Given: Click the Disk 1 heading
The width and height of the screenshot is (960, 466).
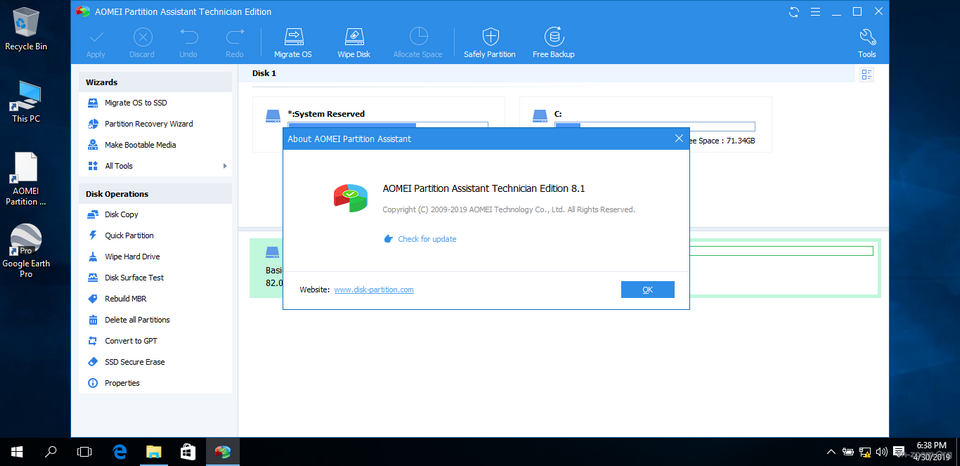Looking at the screenshot, I should pos(264,73).
